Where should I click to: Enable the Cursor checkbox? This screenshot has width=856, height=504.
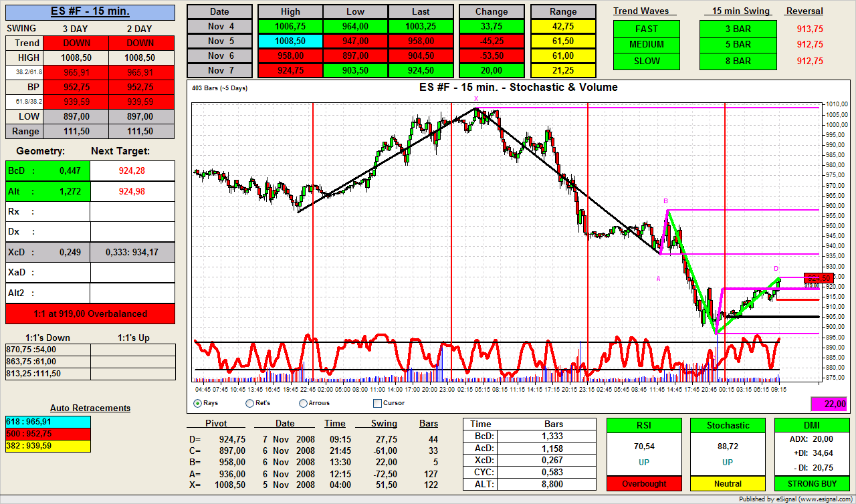377,403
